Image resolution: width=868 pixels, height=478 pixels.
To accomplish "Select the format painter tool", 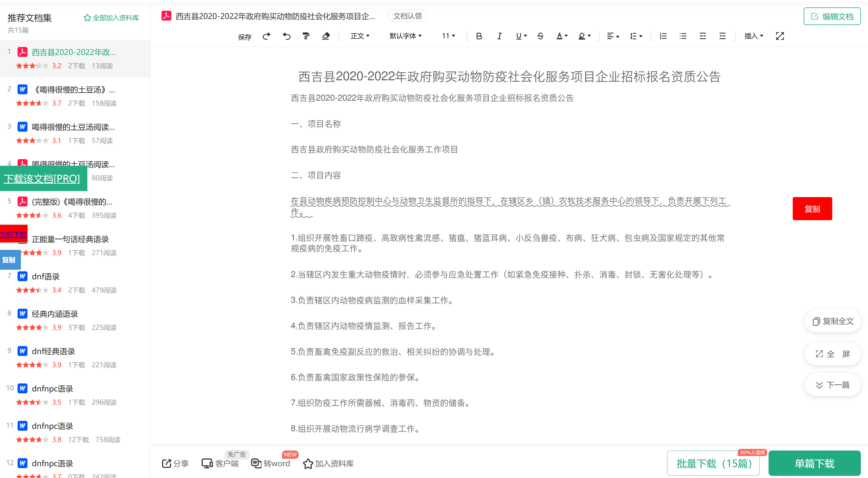I will pos(306,36).
